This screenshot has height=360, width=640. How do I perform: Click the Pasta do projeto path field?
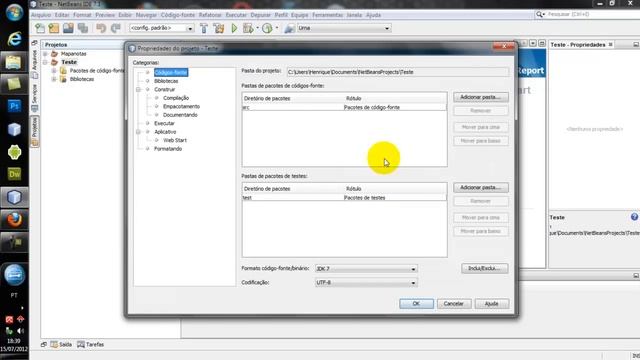tap(398, 72)
